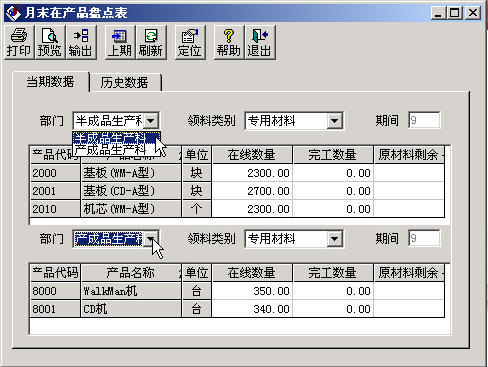Screen dimensions: 488x367
Task: Select product code 2010 cell
Action: tap(55, 209)
